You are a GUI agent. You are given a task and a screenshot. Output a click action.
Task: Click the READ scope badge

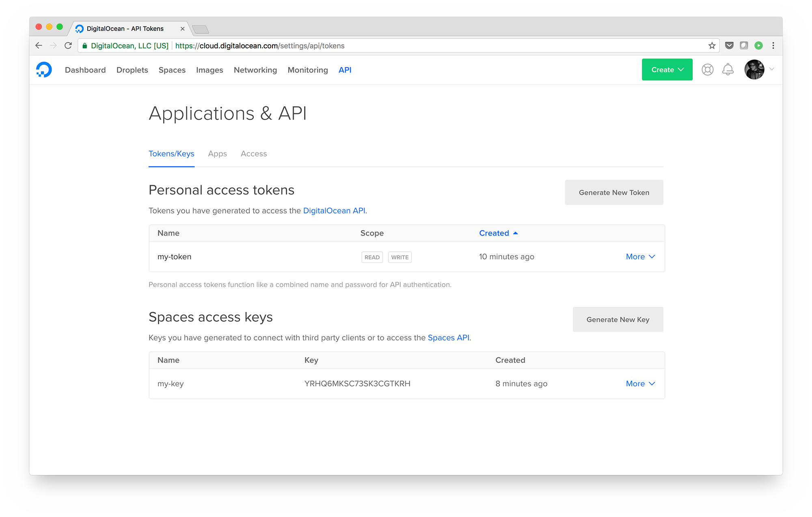pyautogui.click(x=372, y=257)
